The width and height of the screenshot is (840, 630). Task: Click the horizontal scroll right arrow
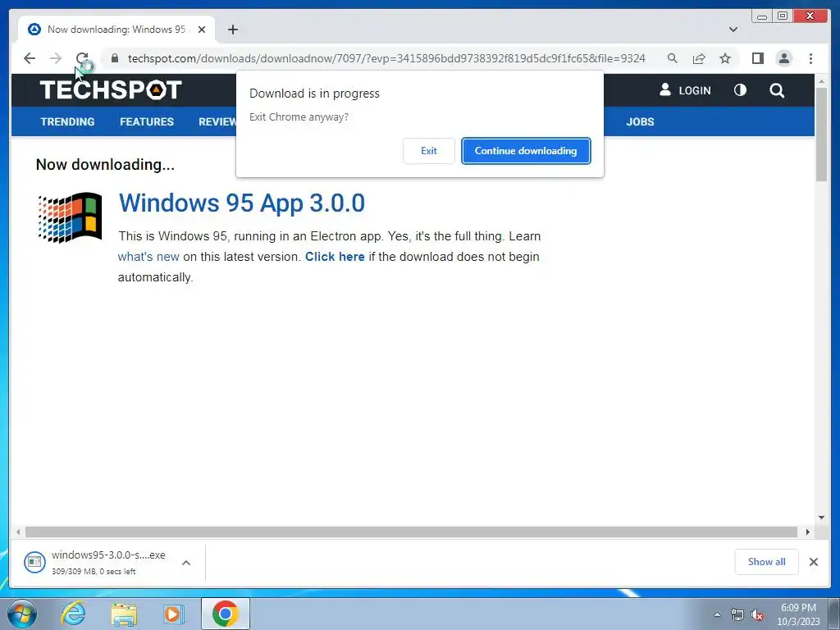(807, 532)
